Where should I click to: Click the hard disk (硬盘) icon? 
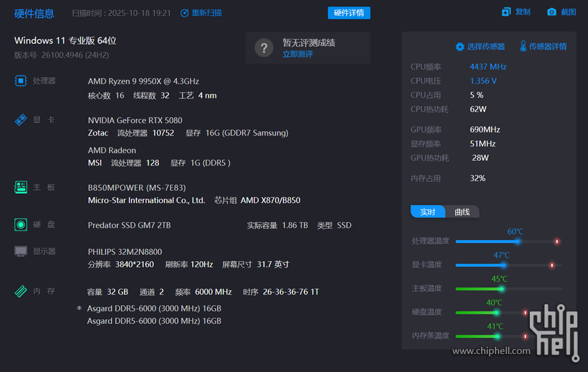click(x=21, y=225)
